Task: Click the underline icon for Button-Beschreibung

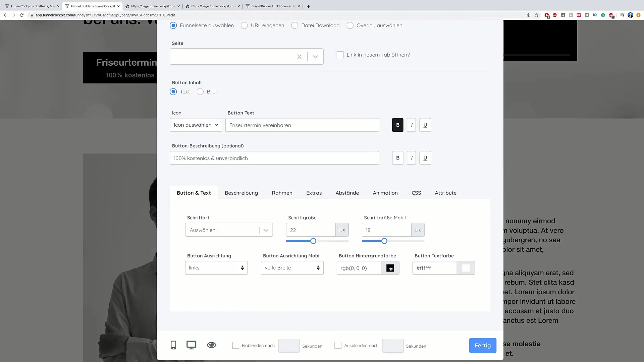Action: tap(425, 158)
